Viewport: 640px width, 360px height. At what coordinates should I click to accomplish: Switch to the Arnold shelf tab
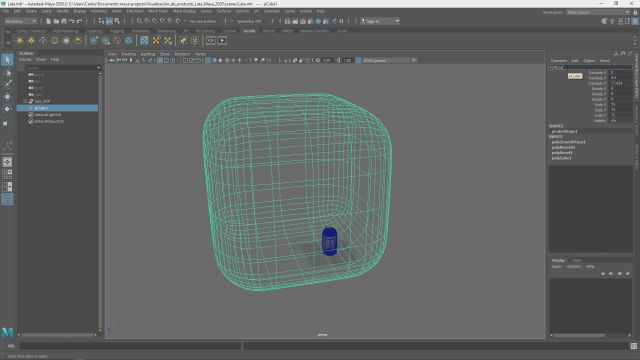[x=249, y=31]
